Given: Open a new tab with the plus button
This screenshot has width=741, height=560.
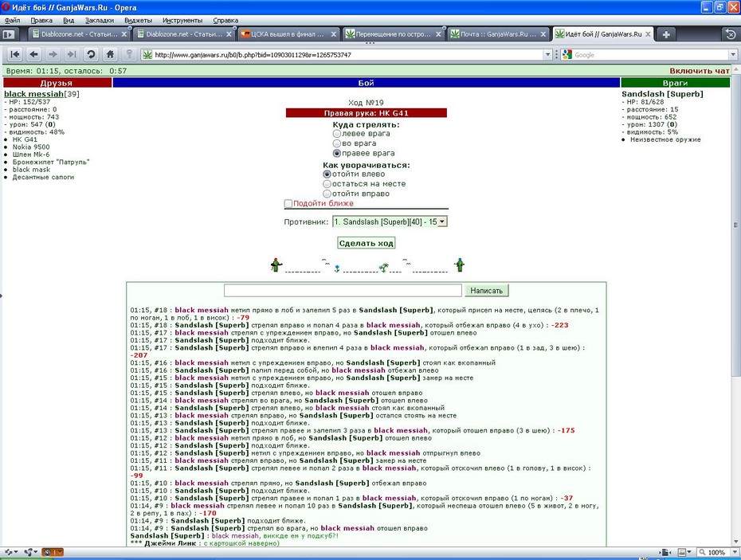Looking at the screenshot, I should point(666,34).
